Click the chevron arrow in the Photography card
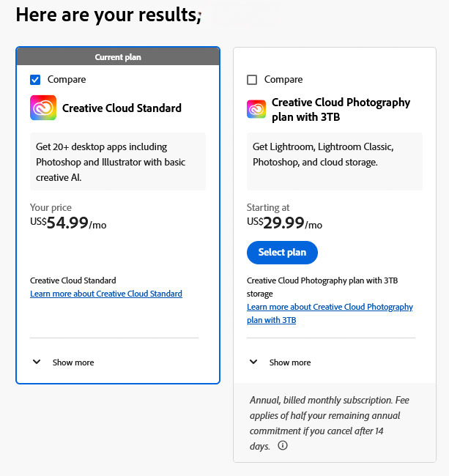 [x=254, y=362]
